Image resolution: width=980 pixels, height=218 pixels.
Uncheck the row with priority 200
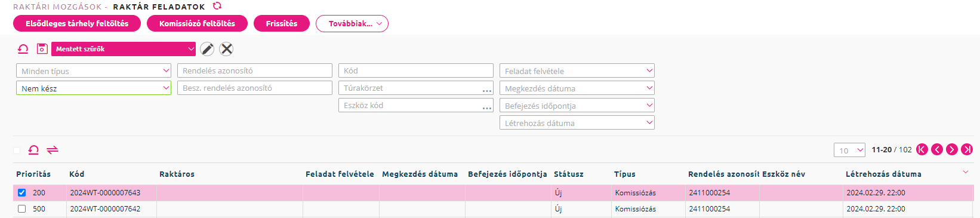click(x=22, y=192)
